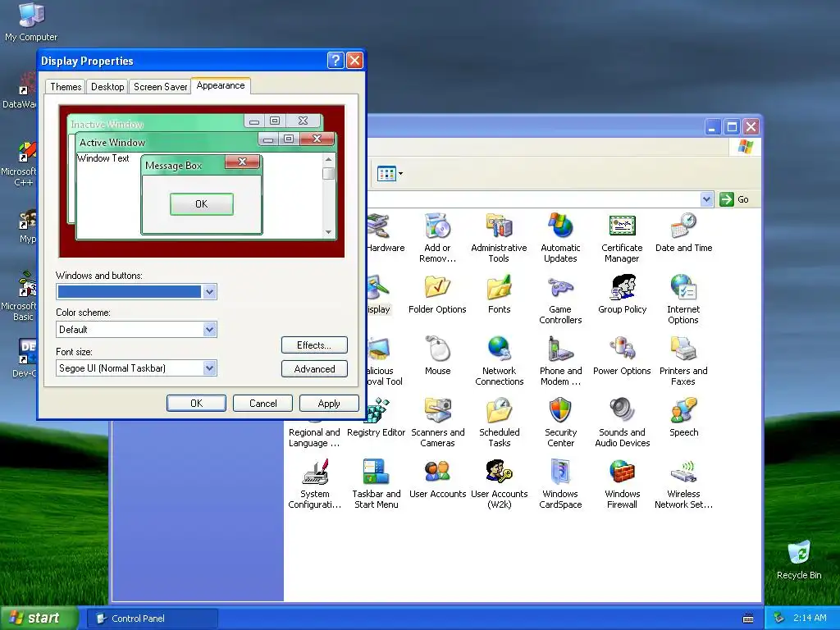The height and width of the screenshot is (630, 840).
Task: Open System Configuration icon
Action: 314,484
